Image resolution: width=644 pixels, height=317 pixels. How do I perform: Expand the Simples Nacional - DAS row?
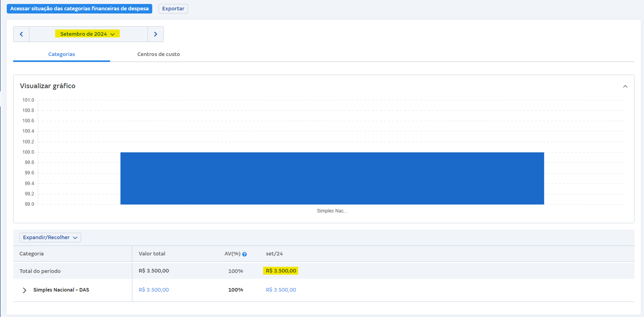pos(25,290)
